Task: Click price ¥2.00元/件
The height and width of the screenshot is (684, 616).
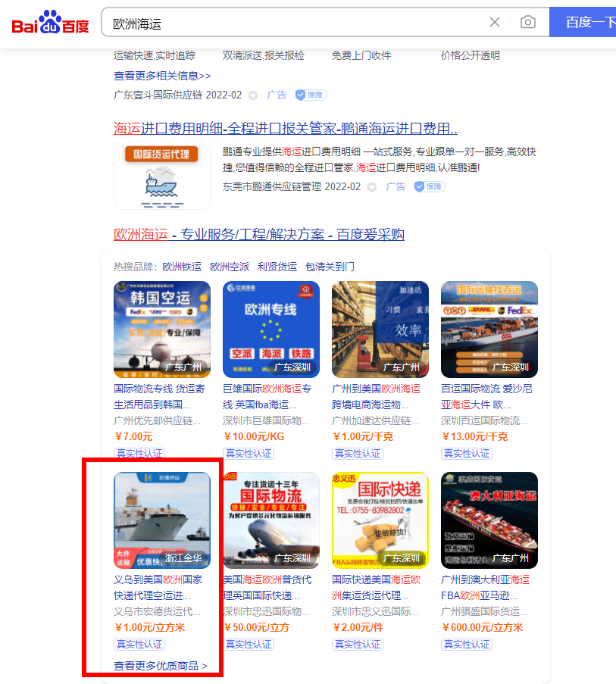Action: coord(358,628)
